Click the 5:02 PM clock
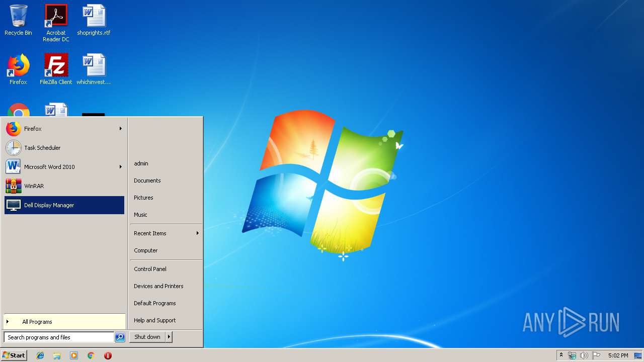The height and width of the screenshot is (362, 644). [x=618, y=355]
